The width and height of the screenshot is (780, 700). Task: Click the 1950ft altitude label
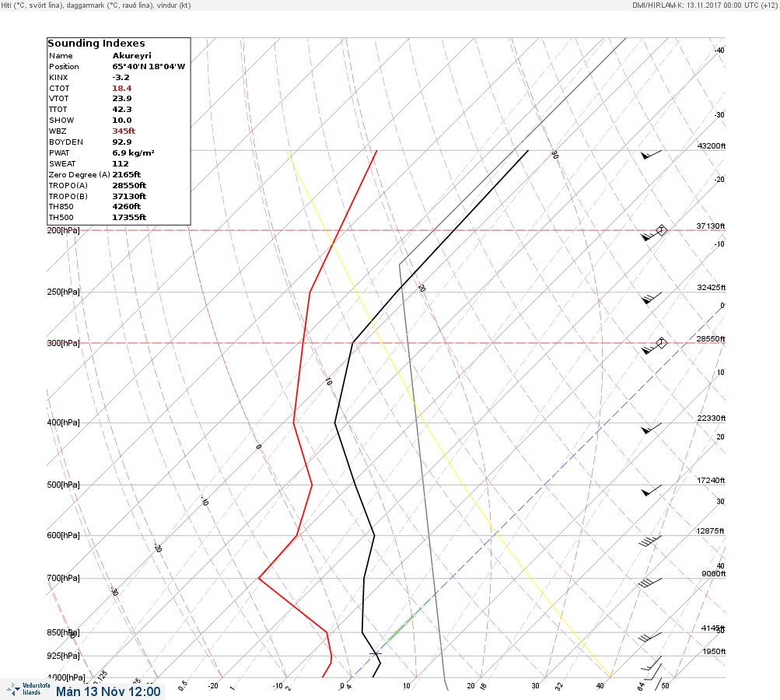click(714, 651)
